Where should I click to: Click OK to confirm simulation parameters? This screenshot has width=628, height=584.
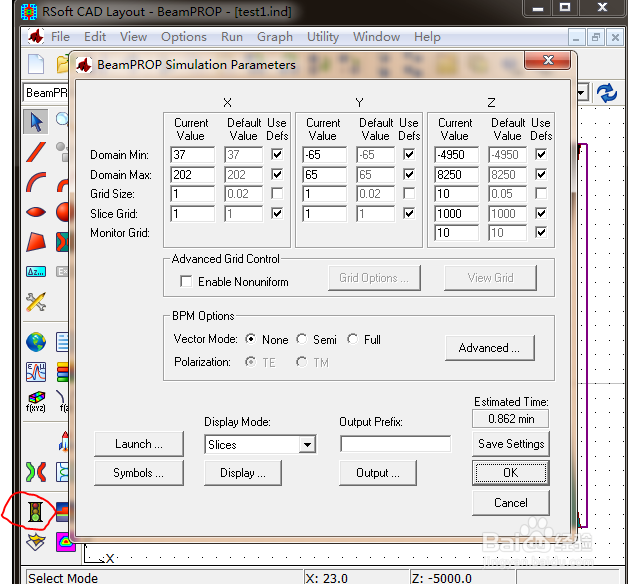click(511, 473)
